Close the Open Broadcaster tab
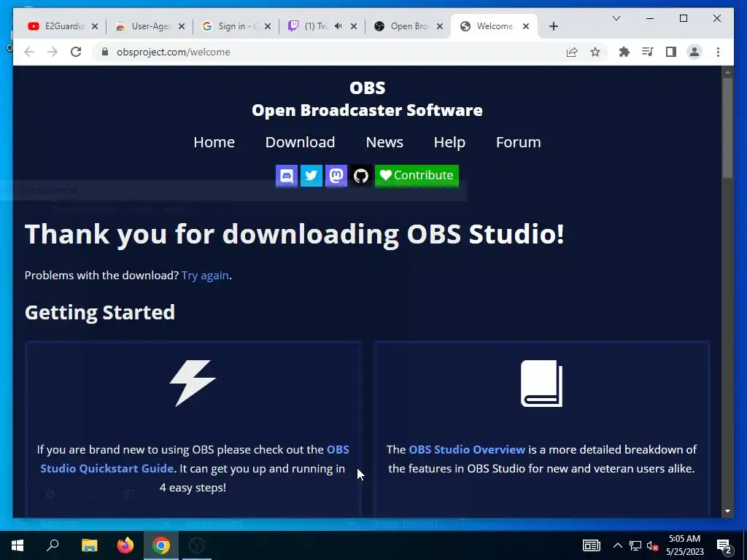 pyautogui.click(x=440, y=26)
